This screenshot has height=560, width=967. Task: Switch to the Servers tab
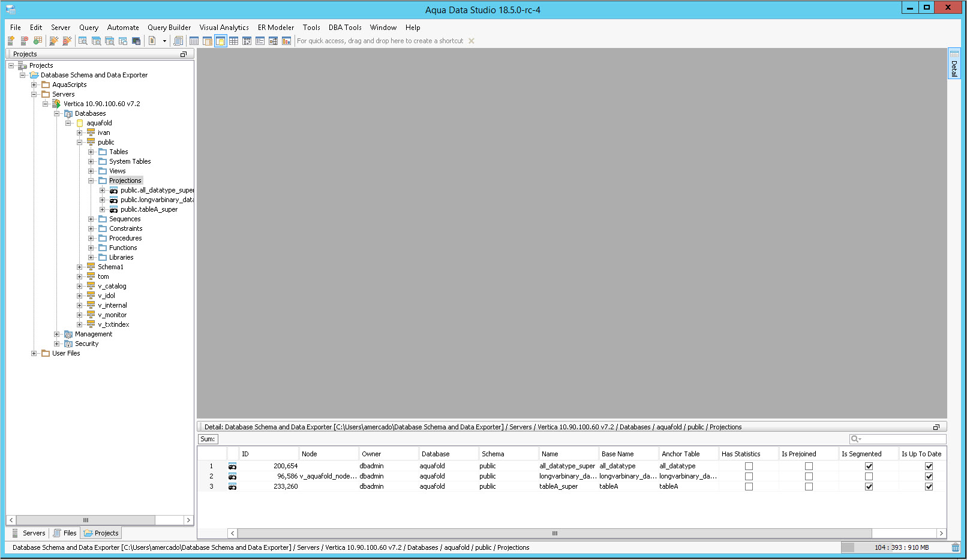tap(28, 533)
